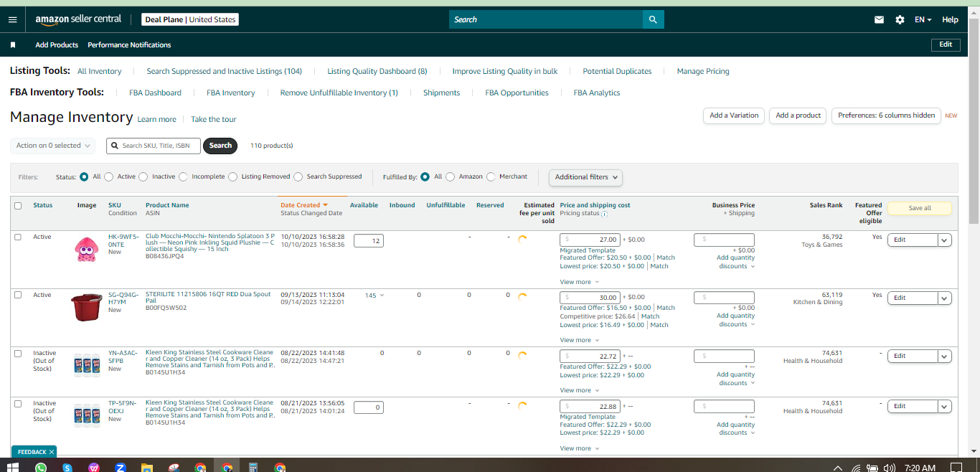
Task: Check the Splatoon plush row checkbox
Action: (x=18, y=237)
